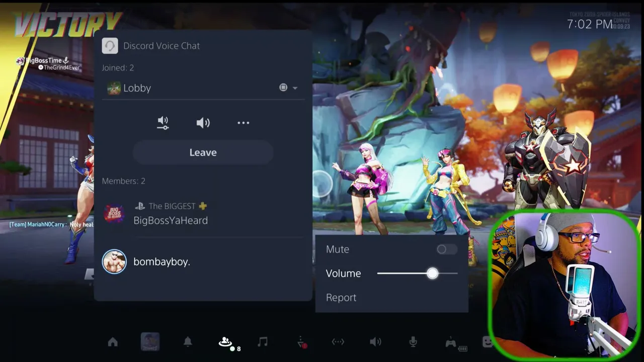Toggle the Mute switch for bombayboy
644x362 pixels.
click(x=447, y=249)
